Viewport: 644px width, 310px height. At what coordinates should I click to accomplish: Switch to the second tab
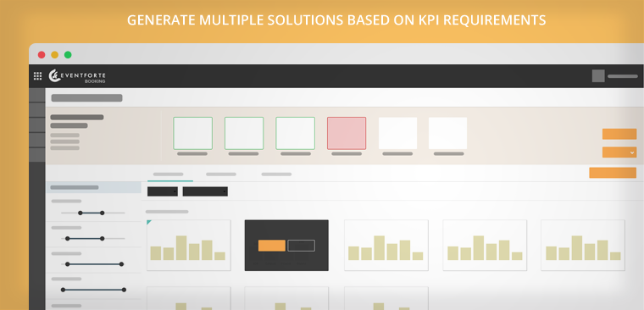[x=221, y=174]
